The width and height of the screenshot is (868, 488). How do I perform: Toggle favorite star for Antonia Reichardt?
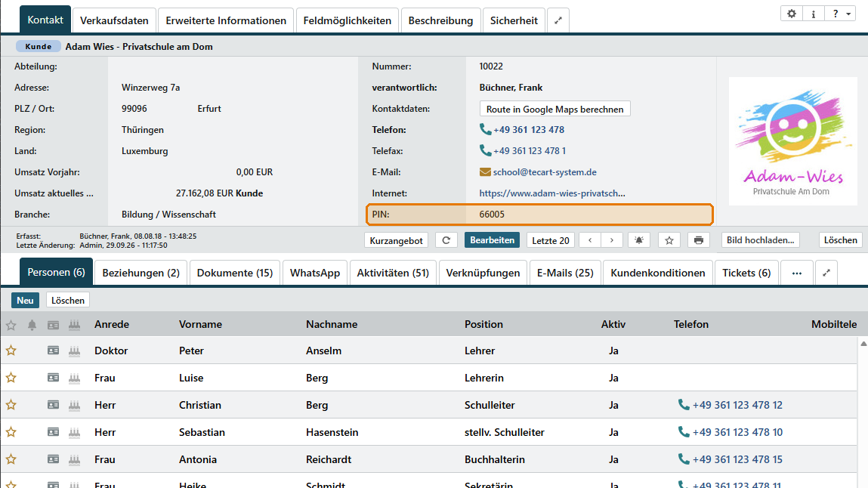pyautogui.click(x=11, y=459)
